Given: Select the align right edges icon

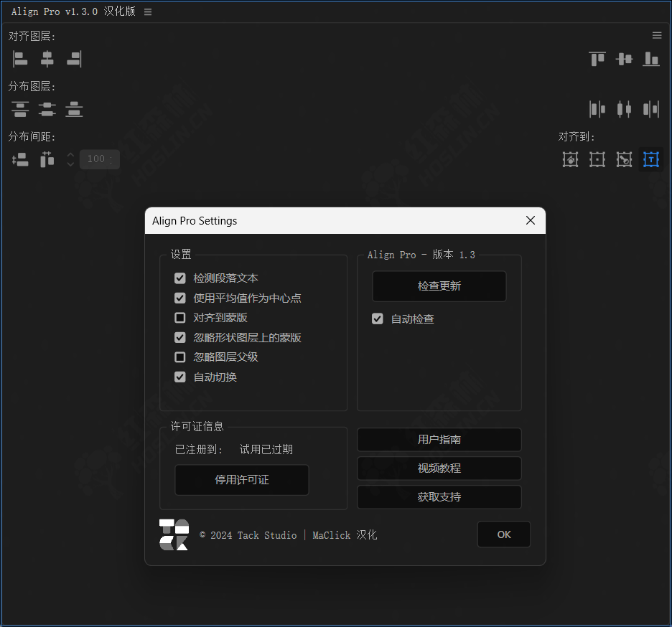Looking at the screenshot, I should click(x=74, y=59).
